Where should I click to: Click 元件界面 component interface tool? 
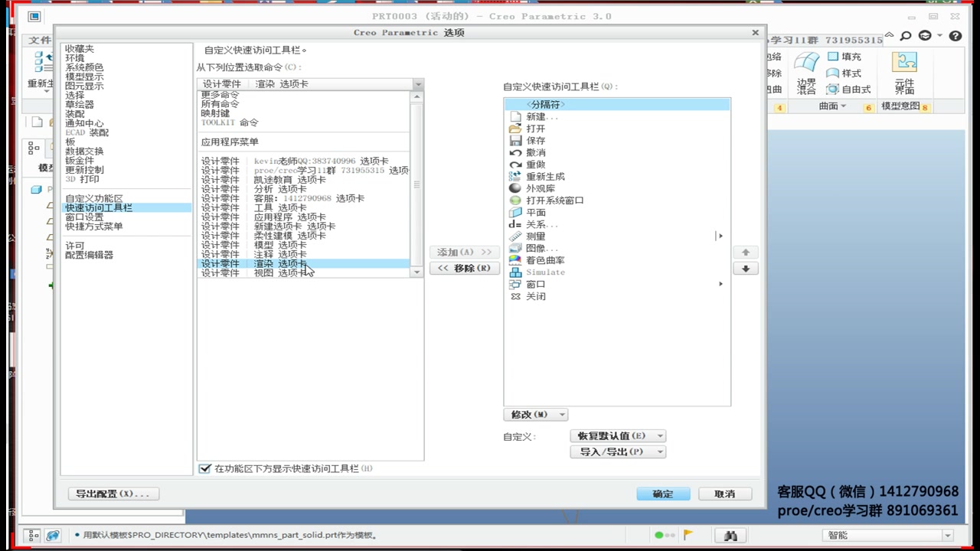pos(904,73)
